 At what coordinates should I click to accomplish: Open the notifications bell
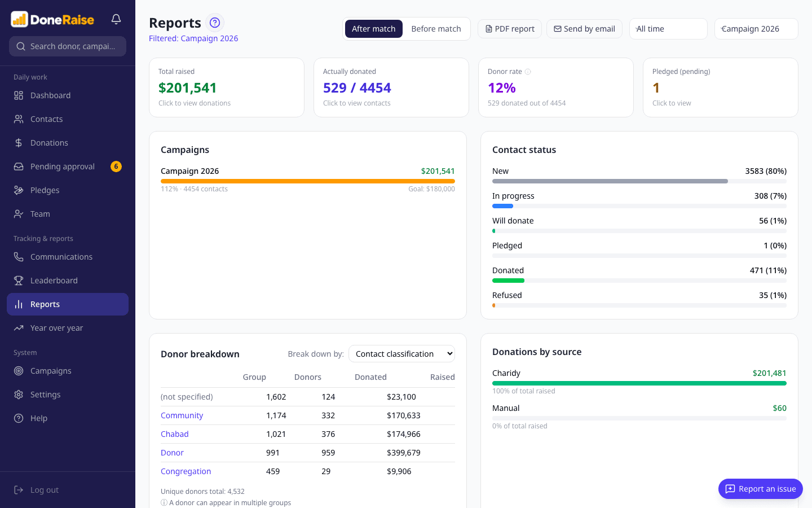pos(116,19)
